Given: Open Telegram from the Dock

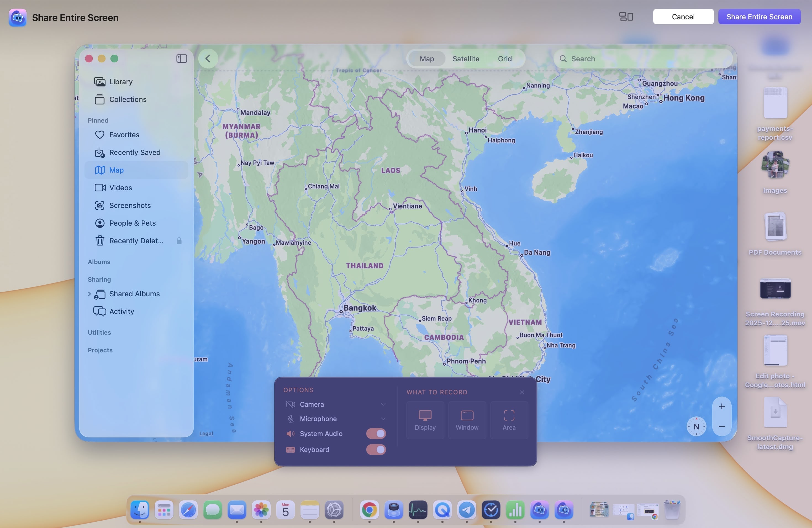Looking at the screenshot, I should coord(466,510).
